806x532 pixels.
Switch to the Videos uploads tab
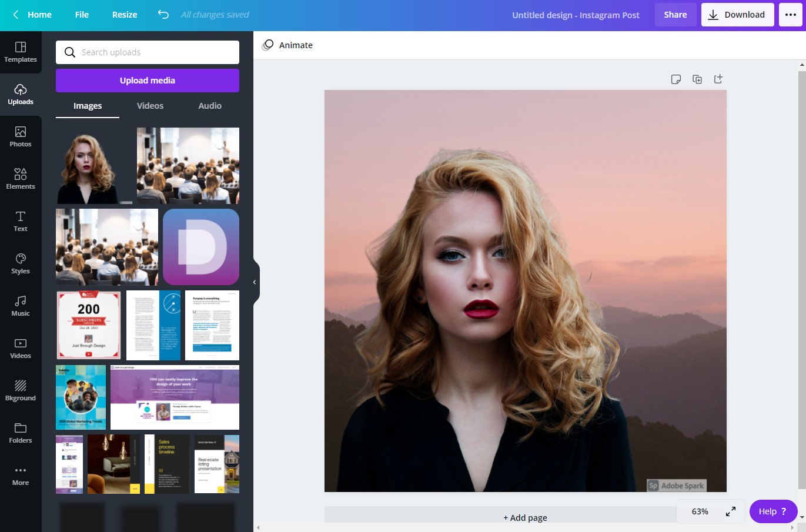click(150, 106)
